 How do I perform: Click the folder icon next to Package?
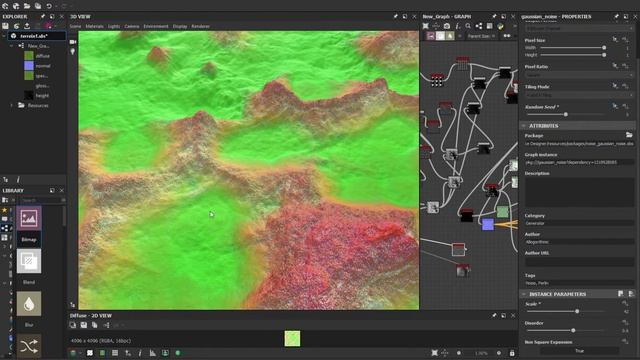[629, 135]
